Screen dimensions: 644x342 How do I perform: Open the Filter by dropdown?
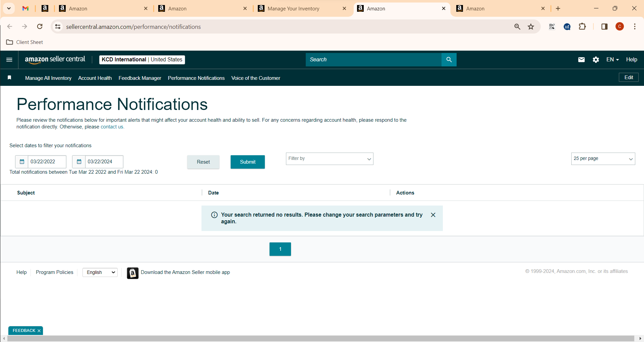[330, 159]
